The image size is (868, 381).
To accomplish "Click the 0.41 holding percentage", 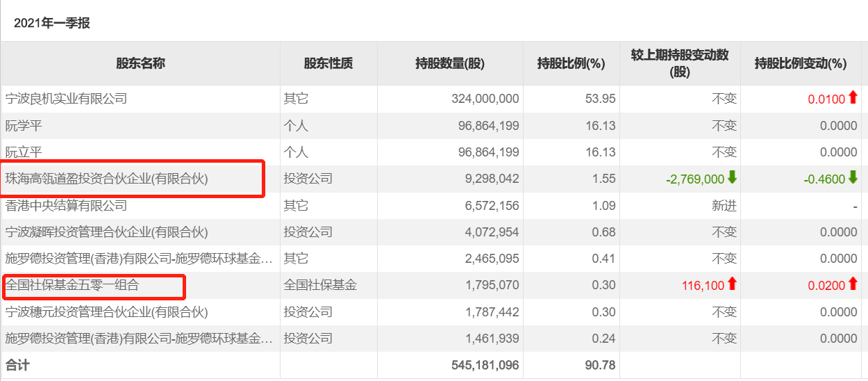I will pyautogui.click(x=604, y=259).
